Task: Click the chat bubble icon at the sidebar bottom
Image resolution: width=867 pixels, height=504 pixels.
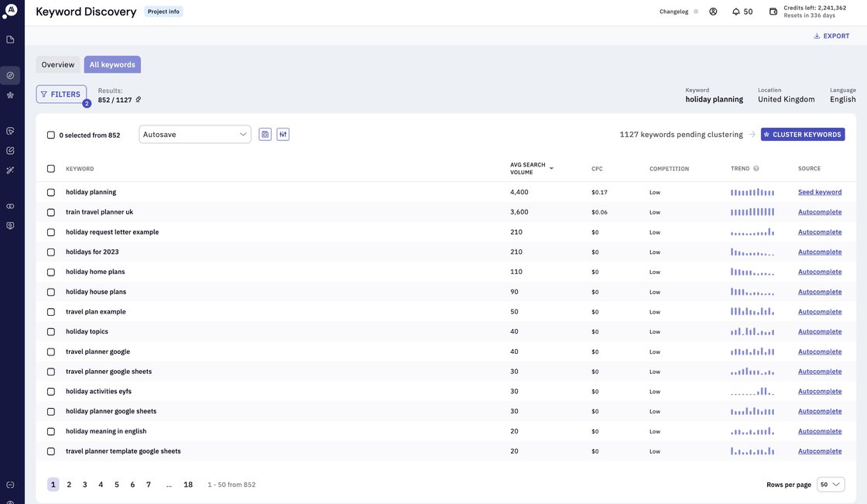Action: coord(10,485)
